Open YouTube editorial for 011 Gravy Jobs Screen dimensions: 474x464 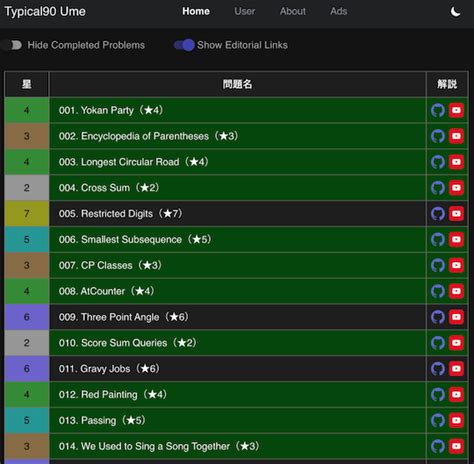(456, 369)
